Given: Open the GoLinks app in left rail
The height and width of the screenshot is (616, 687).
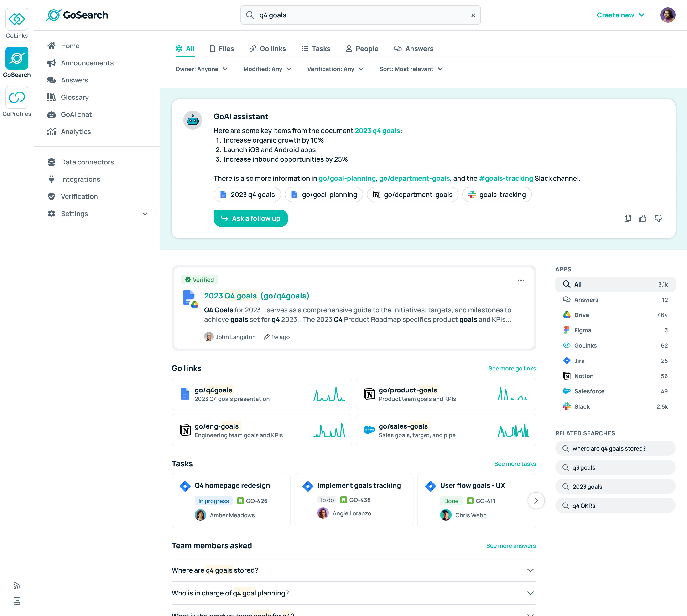Looking at the screenshot, I should pyautogui.click(x=17, y=19).
